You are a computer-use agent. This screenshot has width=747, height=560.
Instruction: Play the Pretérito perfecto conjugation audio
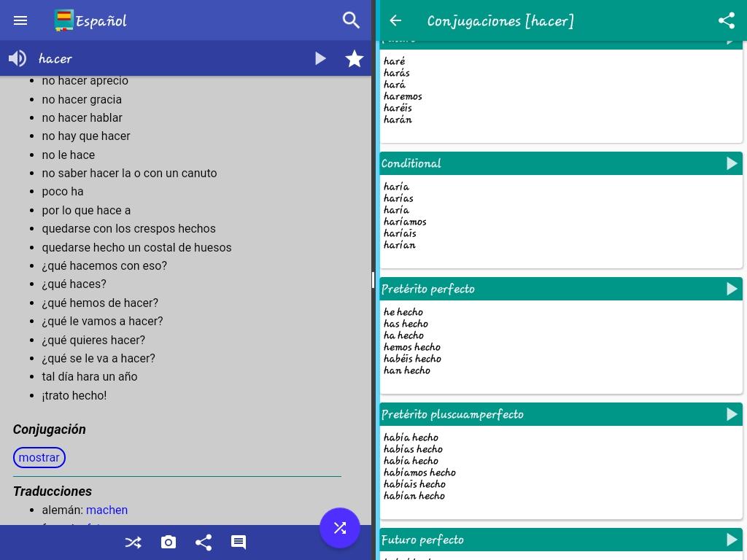(732, 289)
